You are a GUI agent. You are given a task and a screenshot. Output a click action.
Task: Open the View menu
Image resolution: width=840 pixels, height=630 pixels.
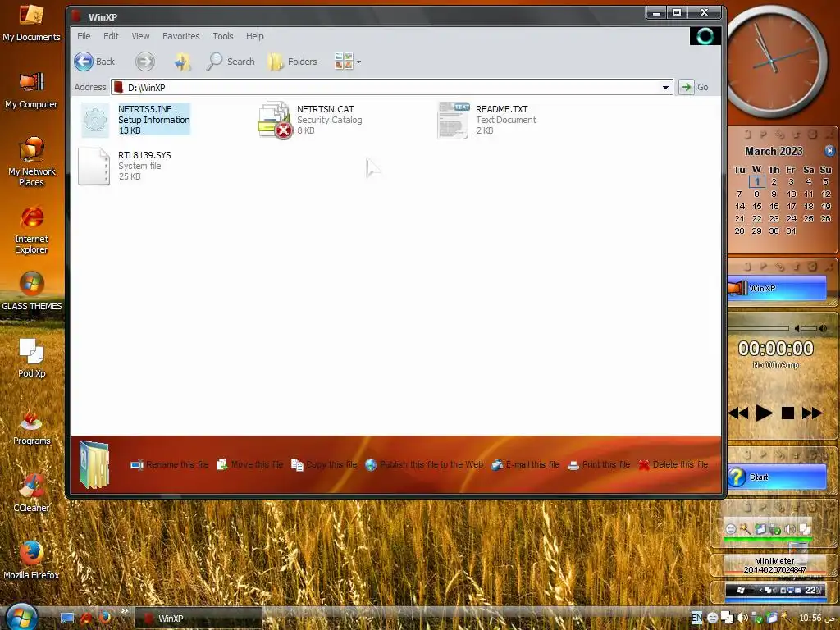[140, 36]
